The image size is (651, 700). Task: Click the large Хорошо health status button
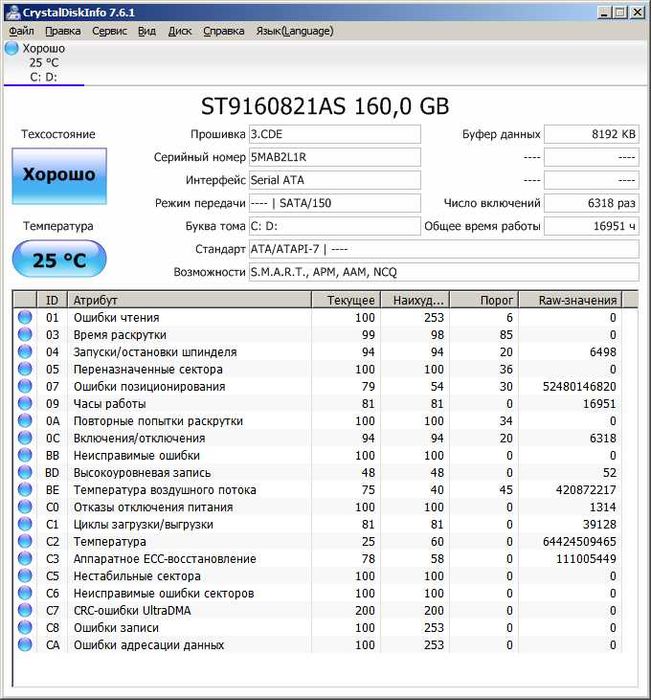(x=59, y=176)
